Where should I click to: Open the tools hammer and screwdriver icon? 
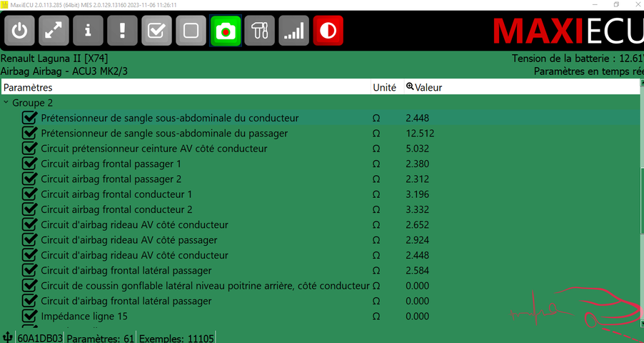pyautogui.click(x=259, y=31)
